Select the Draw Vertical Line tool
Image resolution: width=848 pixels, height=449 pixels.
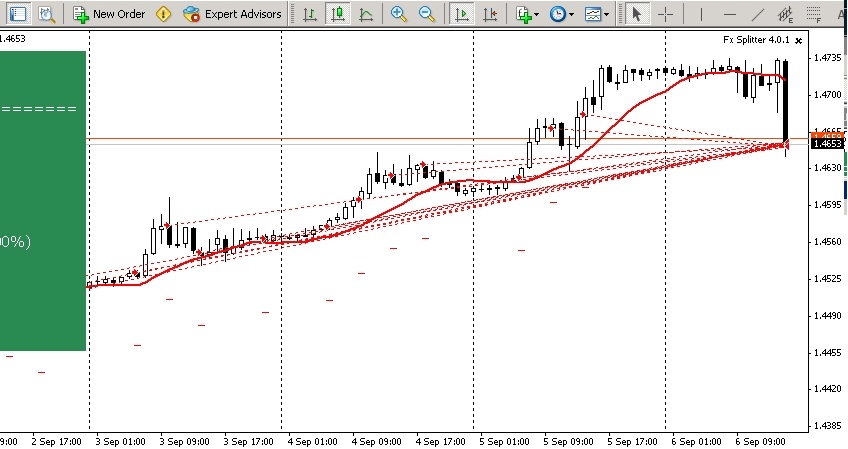pyautogui.click(x=701, y=14)
